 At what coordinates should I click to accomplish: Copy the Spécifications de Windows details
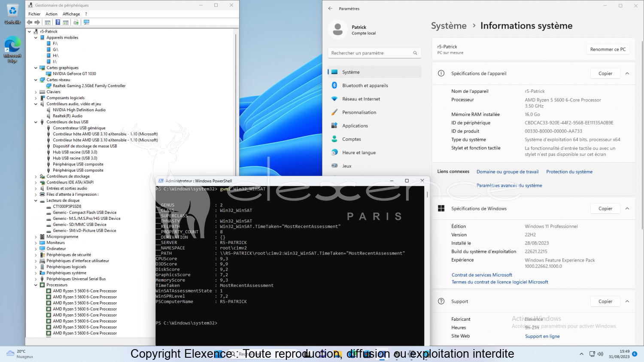605,209
